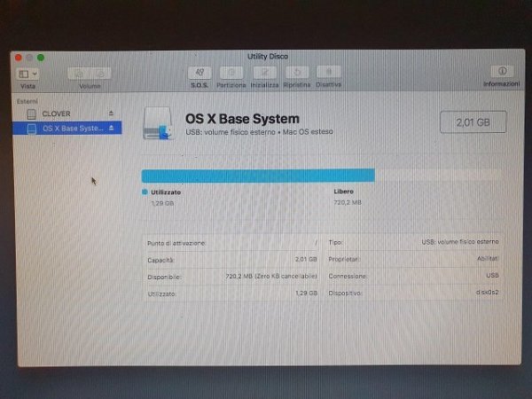532x399 pixels.
Task: Click the Utilizzato 1,29 GB legend value
Action: point(162,203)
